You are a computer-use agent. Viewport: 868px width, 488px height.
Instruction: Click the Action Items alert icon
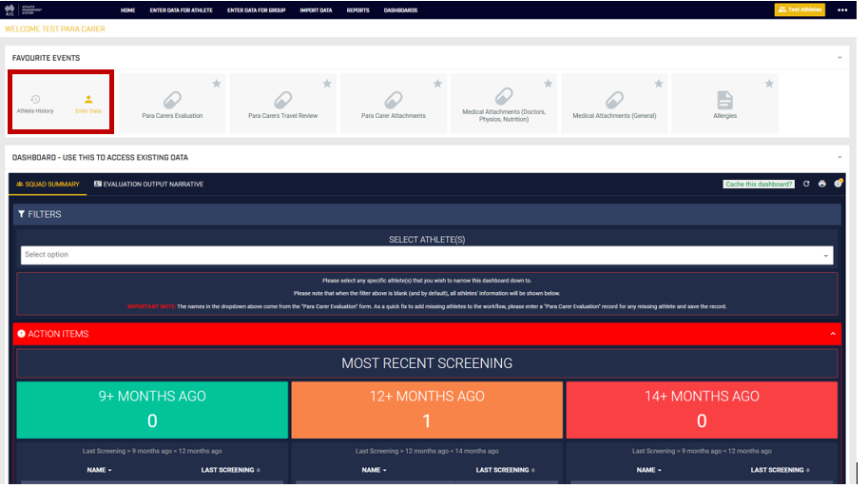point(21,334)
